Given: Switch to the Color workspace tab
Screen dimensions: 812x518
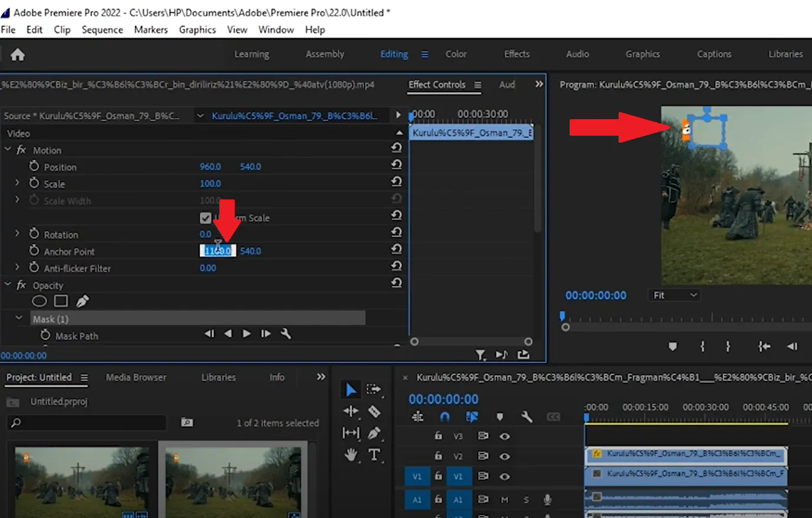Looking at the screenshot, I should click(456, 54).
